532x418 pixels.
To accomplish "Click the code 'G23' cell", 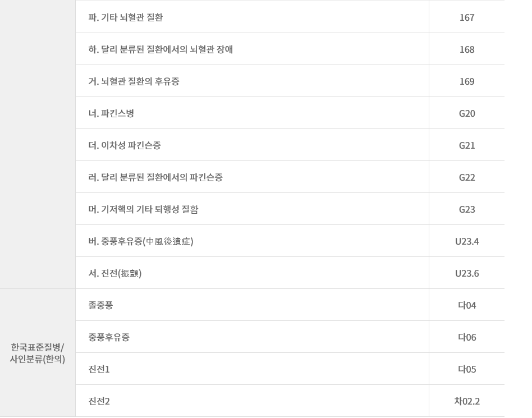I will click(467, 209).
